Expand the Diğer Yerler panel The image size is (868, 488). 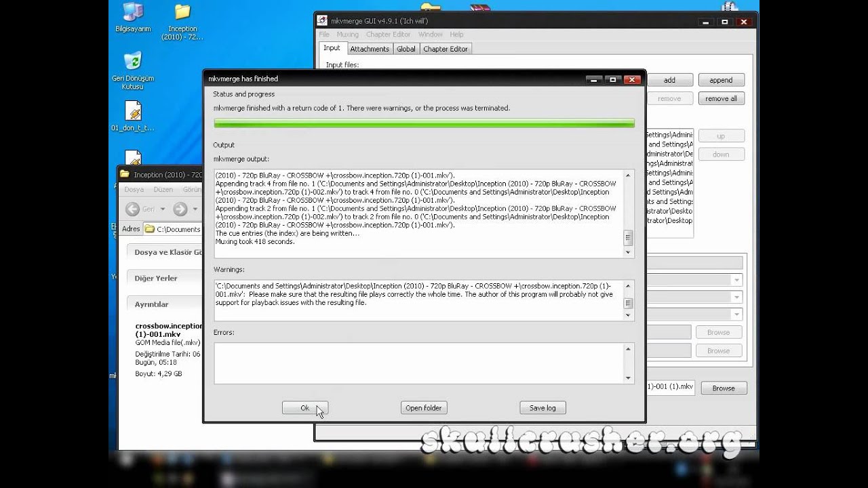(x=165, y=278)
